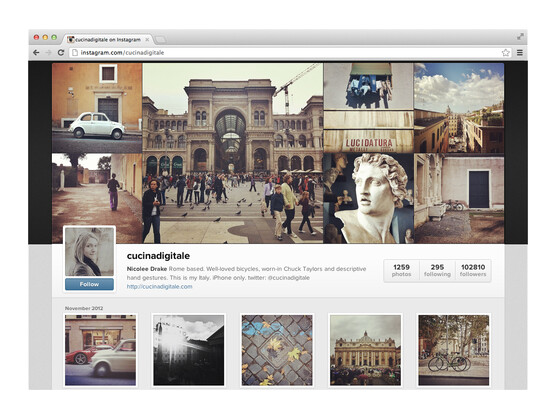Open the bicycles under trees photo thumbnail
Viewport: 557px width, 418px height.
click(454, 350)
